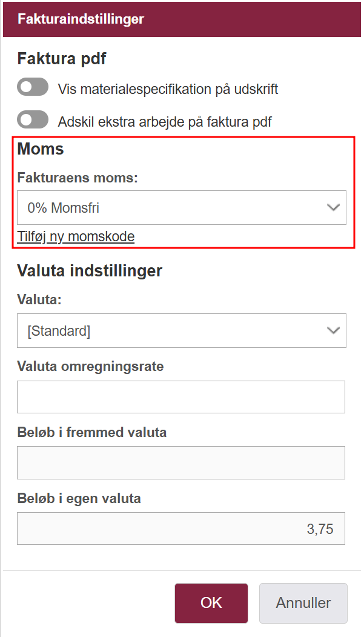Select the Beløb i fremmed valuta field
This screenshot has width=364, height=637.
[181, 462]
